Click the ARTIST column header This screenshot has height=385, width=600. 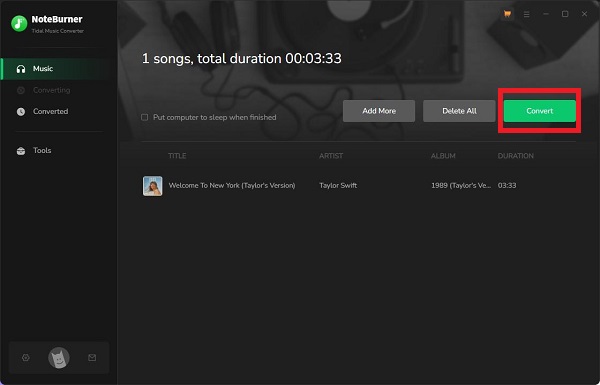pyautogui.click(x=331, y=156)
